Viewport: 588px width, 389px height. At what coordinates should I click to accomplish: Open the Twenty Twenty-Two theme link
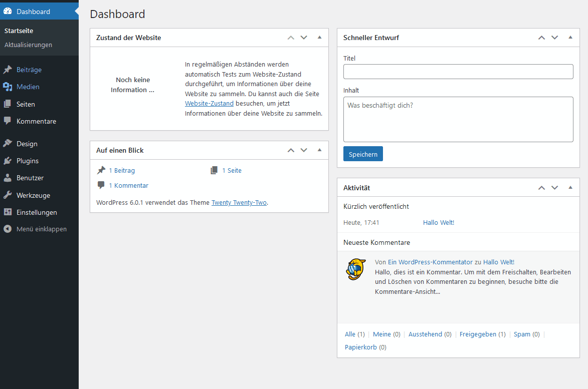(x=239, y=203)
